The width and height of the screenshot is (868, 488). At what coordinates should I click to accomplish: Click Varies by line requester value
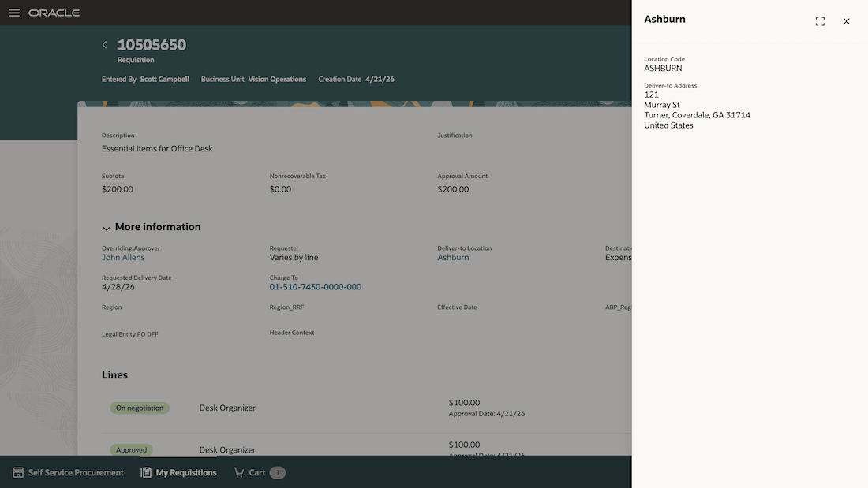click(294, 257)
